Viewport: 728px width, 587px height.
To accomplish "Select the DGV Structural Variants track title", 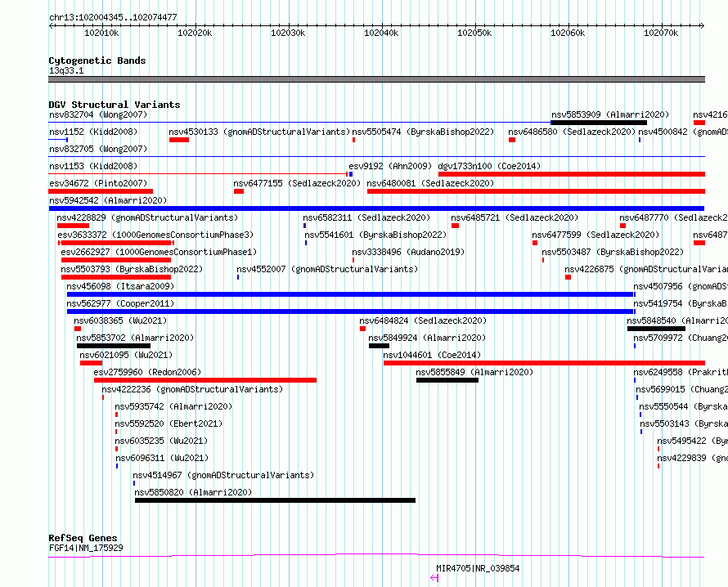I will [x=115, y=105].
